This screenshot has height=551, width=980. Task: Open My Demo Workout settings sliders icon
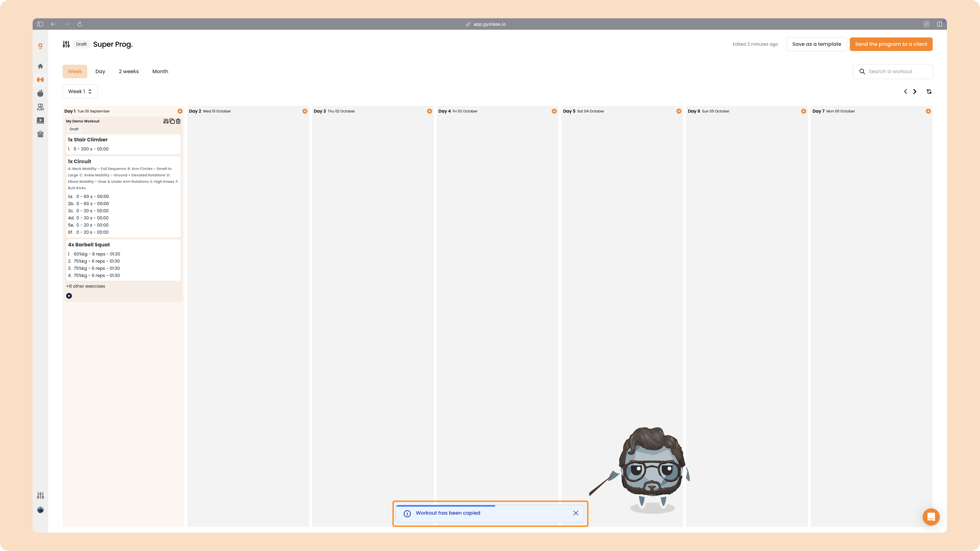(166, 121)
